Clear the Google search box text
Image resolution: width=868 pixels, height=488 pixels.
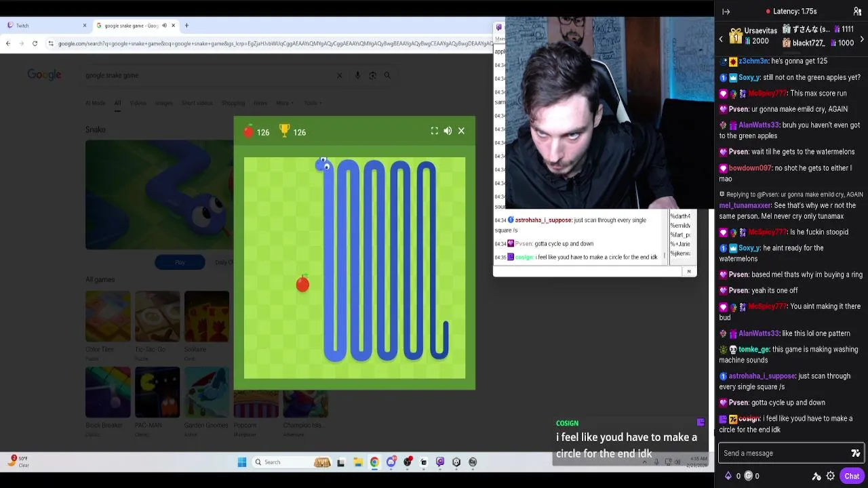[340, 75]
